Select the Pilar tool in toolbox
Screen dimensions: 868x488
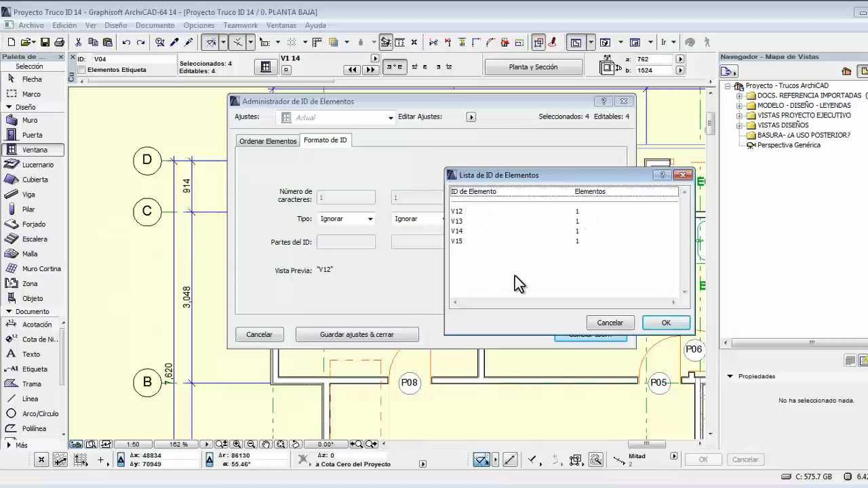coord(33,209)
